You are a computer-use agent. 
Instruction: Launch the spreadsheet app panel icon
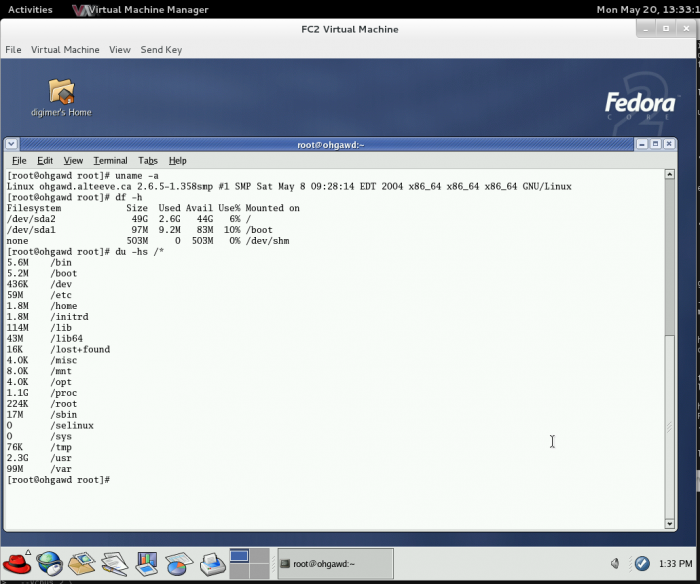tap(178, 563)
